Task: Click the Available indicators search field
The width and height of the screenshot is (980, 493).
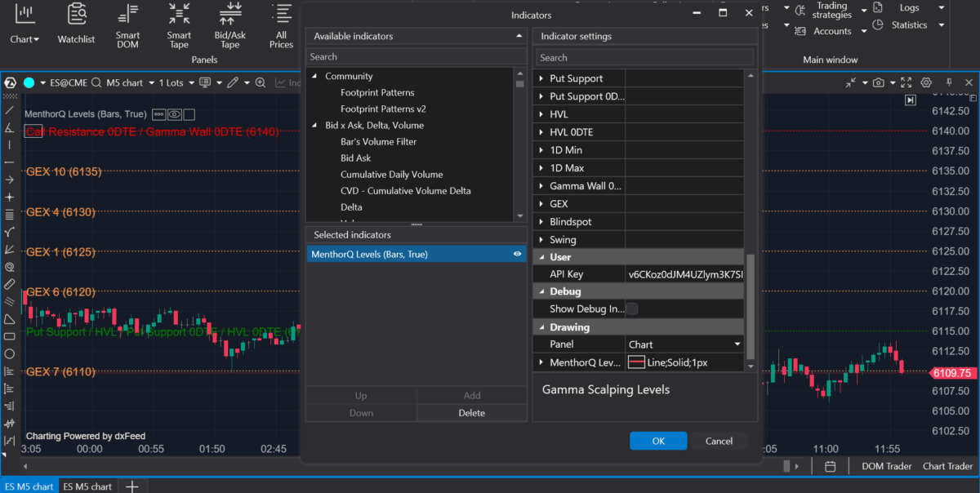Action: click(x=416, y=57)
